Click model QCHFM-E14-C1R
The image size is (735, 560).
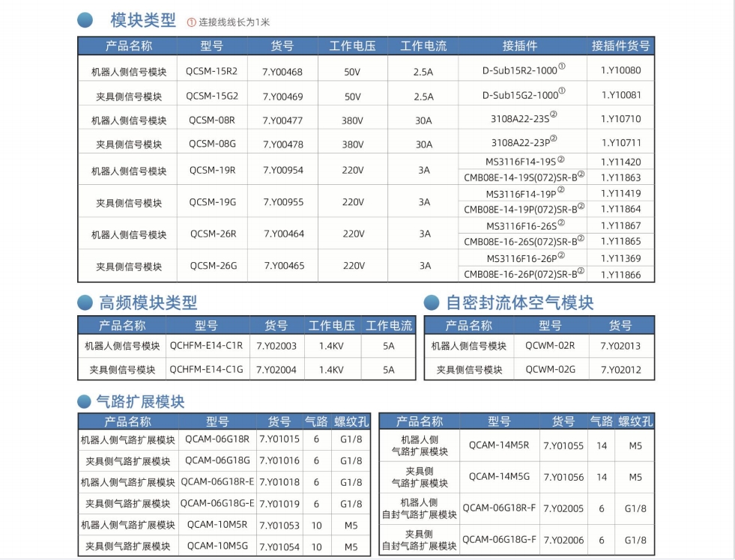[x=206, y=346]
